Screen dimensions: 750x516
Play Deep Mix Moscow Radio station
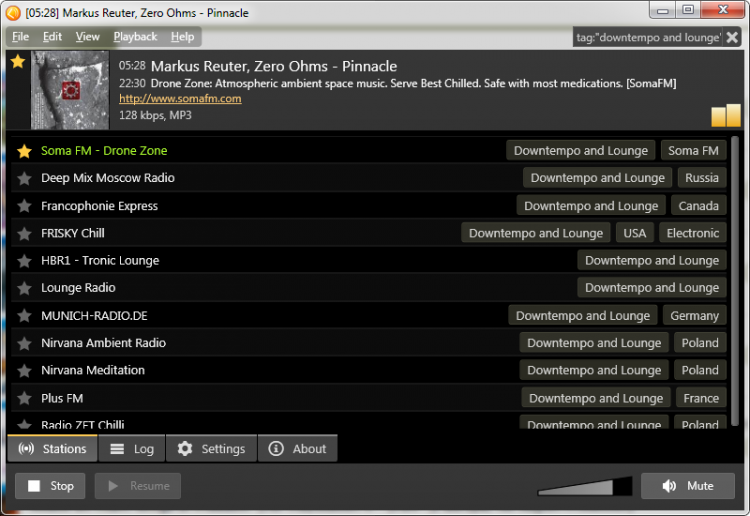[x=108, y=178]
